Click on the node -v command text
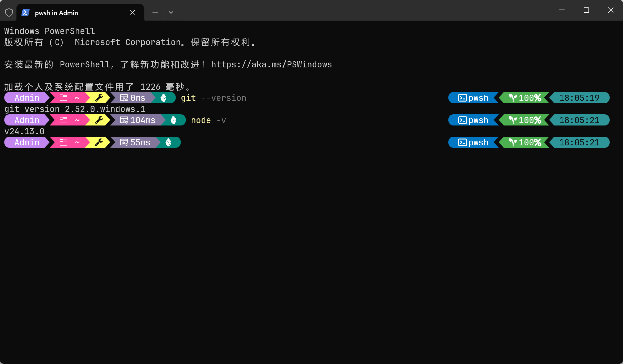Screen dimensions: 623x364 [x=208, y=120]
